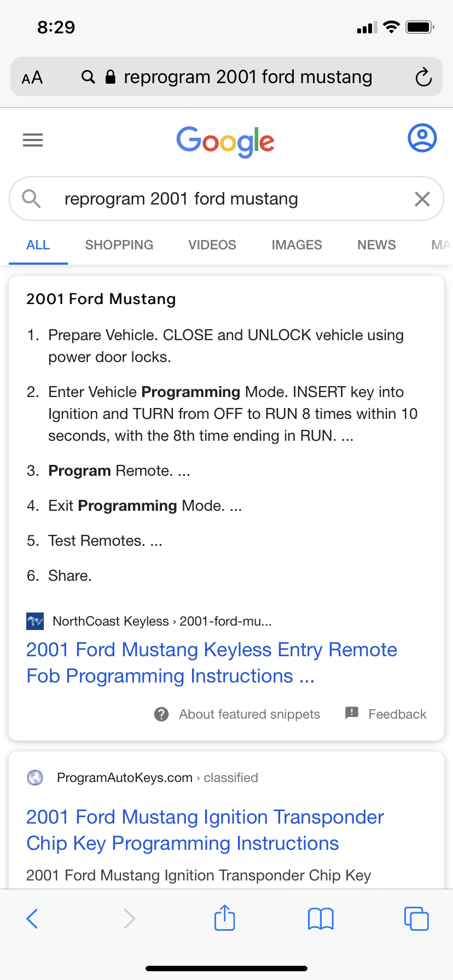Switch to the Videos results tab
Screen dimensions: 453x980
(x=212, y=245)
